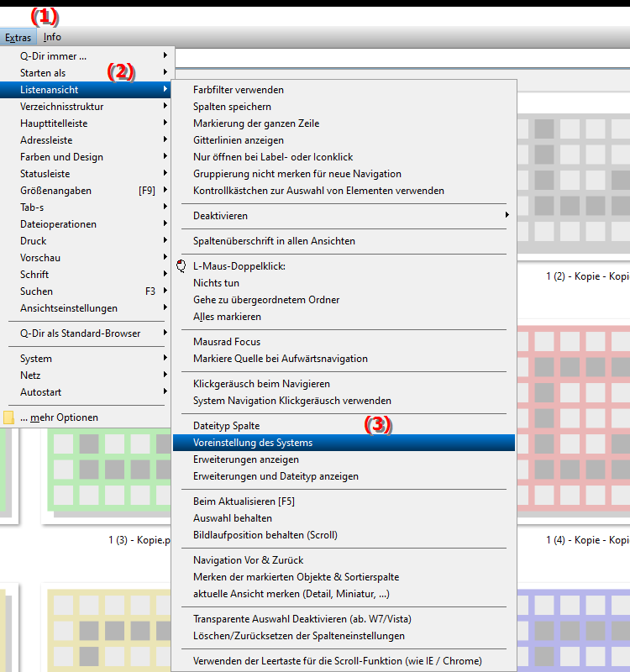This screenshot has height=672, width=630.
Task: Click the yellow mehr Optionen folder icon
Action: point(8,417)
